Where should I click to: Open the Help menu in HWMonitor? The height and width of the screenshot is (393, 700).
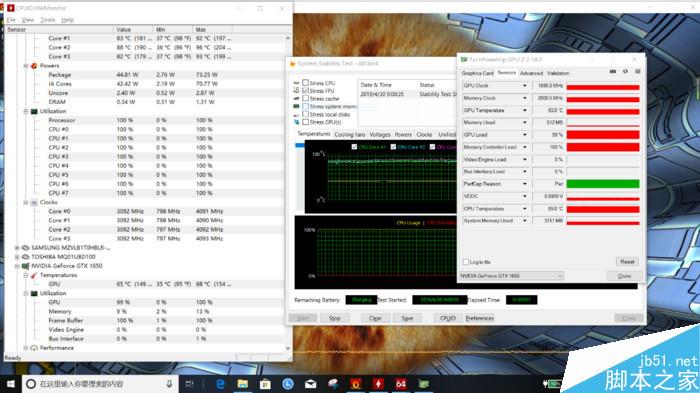pyautogui.click(x=67, y=20)
